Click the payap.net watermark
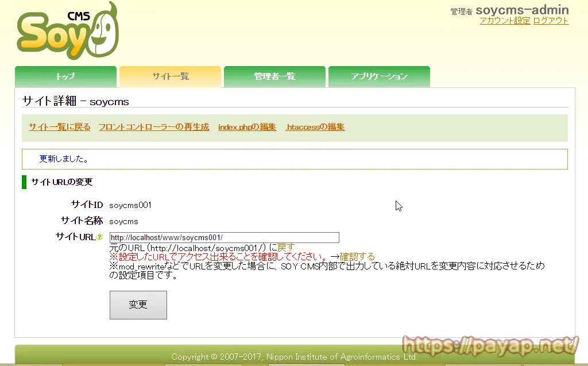 click(x=490, y=345)
